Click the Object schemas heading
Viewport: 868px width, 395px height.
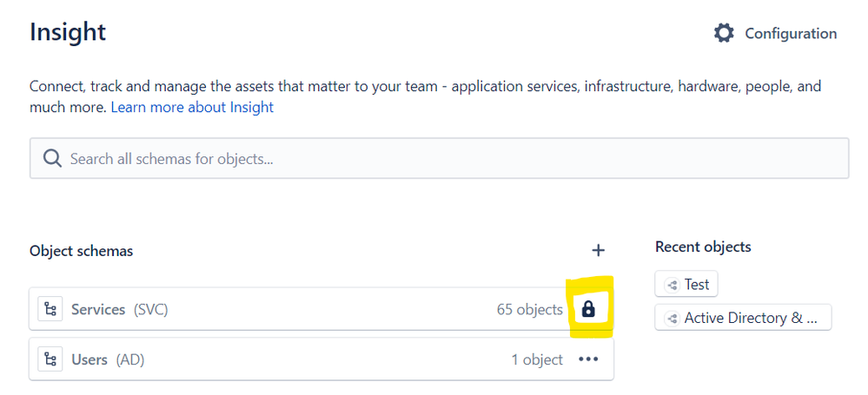81,251
